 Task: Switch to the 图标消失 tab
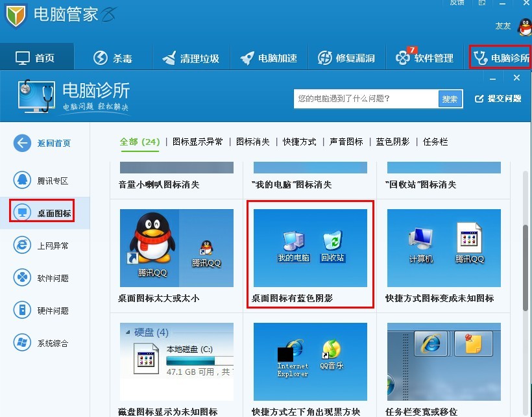(x=253, y=142)
